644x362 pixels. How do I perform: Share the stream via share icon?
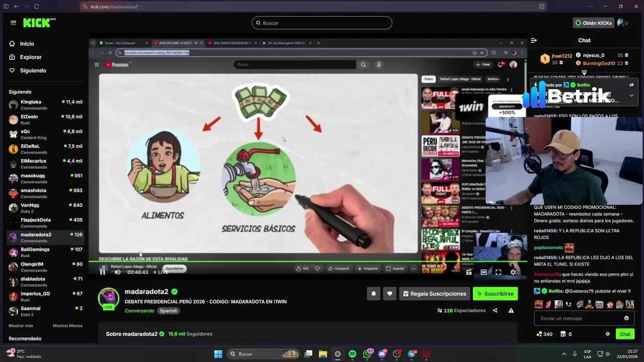click(x=495, y=311)
